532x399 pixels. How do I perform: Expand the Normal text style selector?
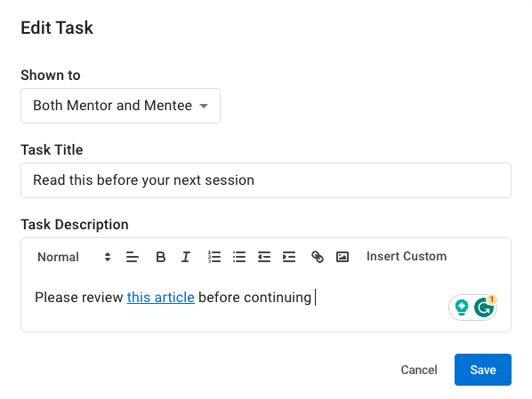coord(74,257)
